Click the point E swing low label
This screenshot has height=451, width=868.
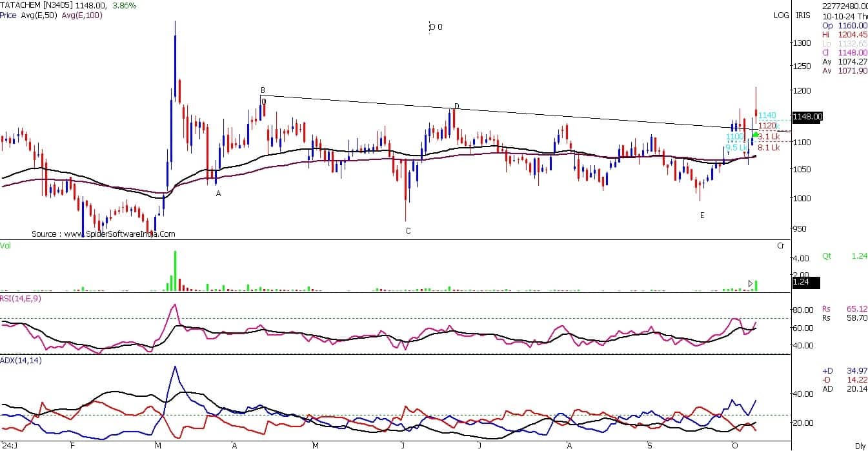[x=702, y=215]
